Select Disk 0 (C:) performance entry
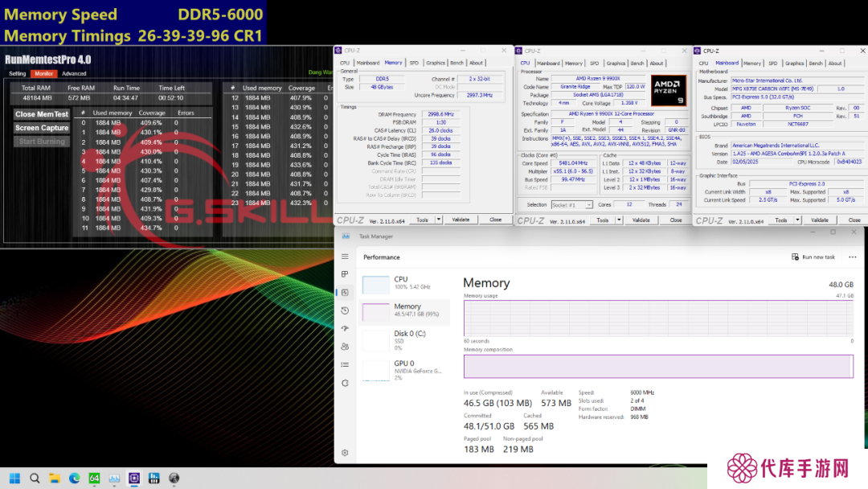This screenshot has width=868, height=489. point(405,339)
